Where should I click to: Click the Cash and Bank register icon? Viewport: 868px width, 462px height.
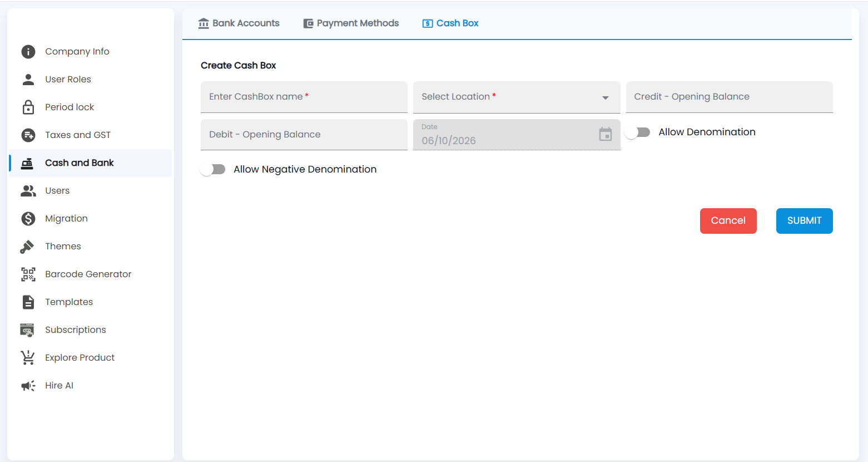pos(27,163)
